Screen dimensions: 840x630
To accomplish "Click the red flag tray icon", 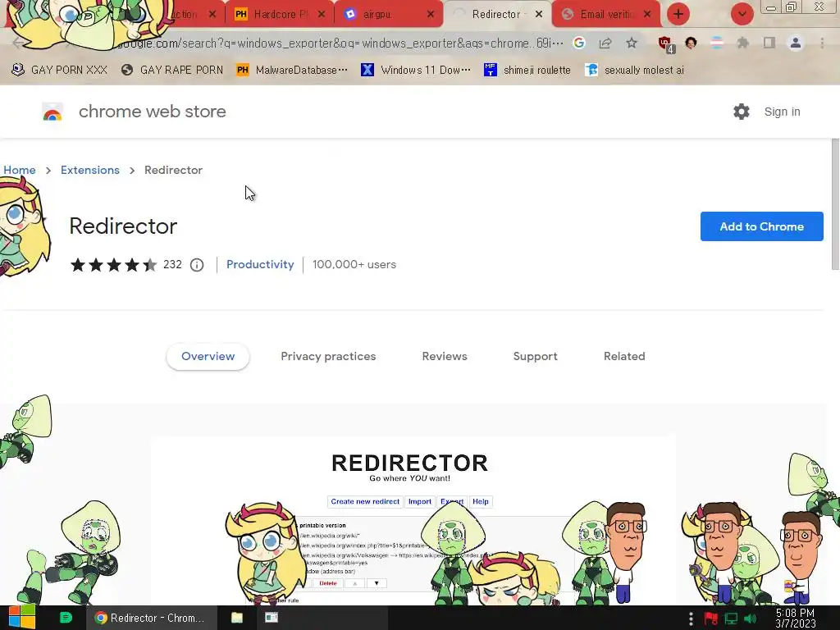I will [711, 619].
